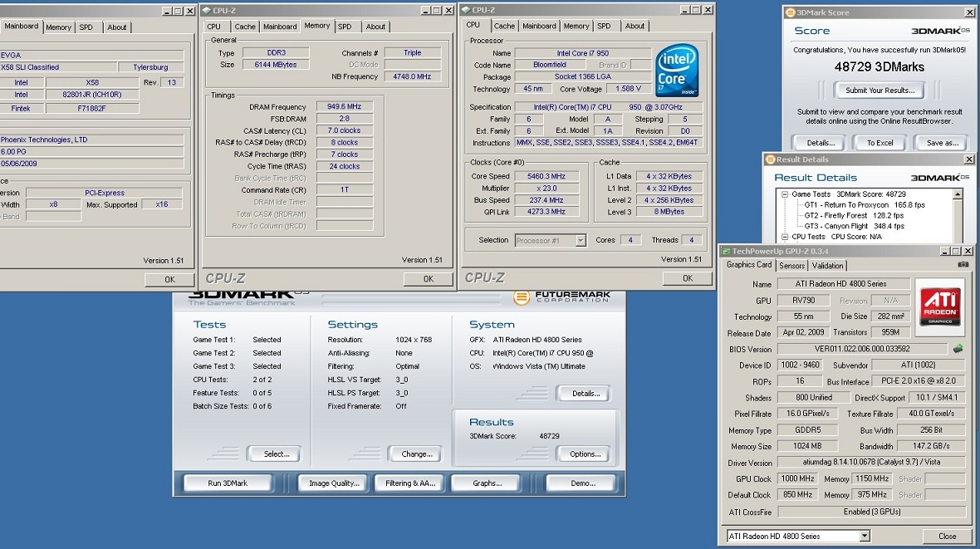Click Demo button
Screen dimensions: 980x549
(x=582, y=483)
